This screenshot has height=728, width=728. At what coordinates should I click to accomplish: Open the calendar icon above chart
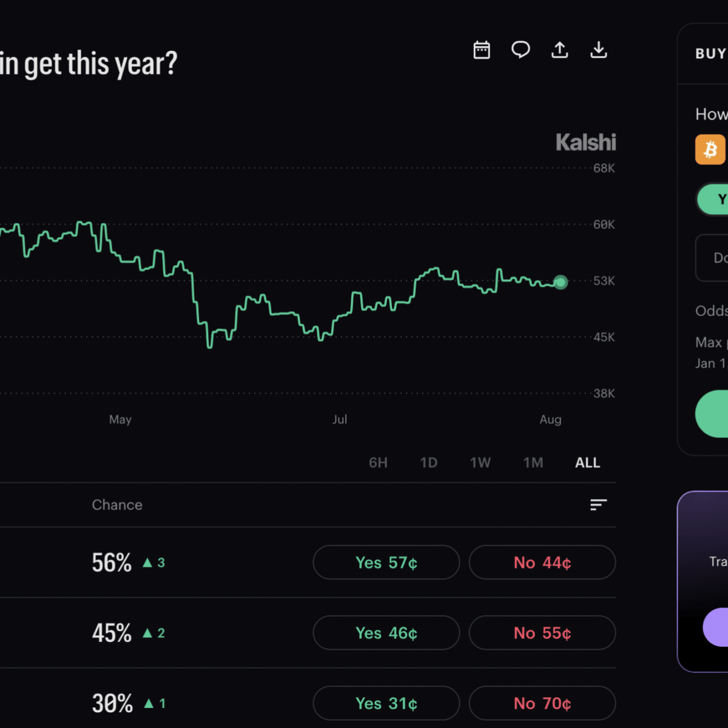point(482,50)
